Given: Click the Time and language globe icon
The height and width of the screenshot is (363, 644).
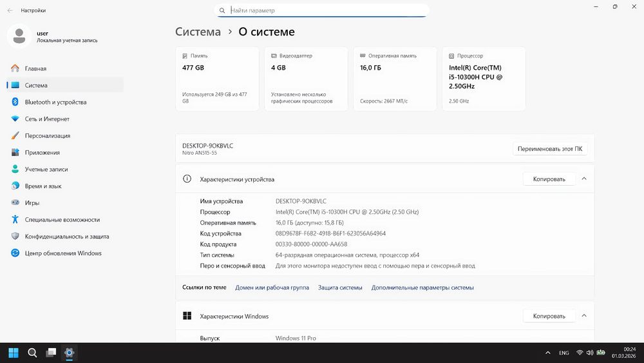Looking at the screenshot, I should click(15, 186).
